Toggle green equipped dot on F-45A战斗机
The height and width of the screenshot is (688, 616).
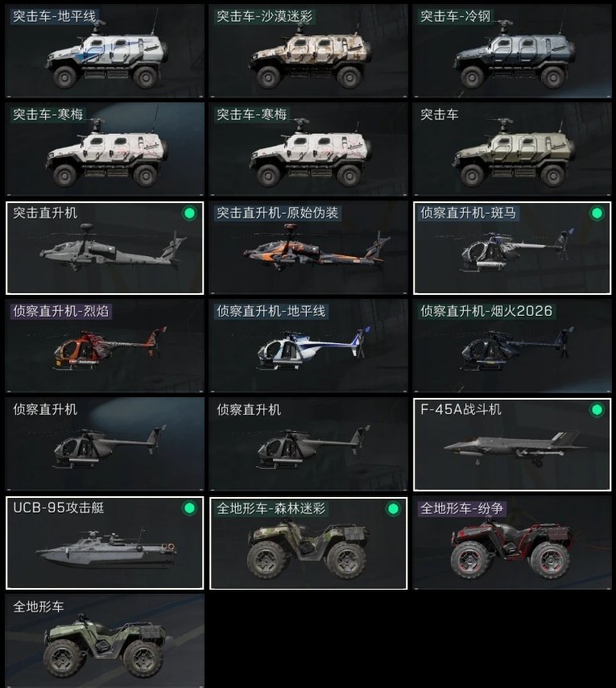[597, 410]
